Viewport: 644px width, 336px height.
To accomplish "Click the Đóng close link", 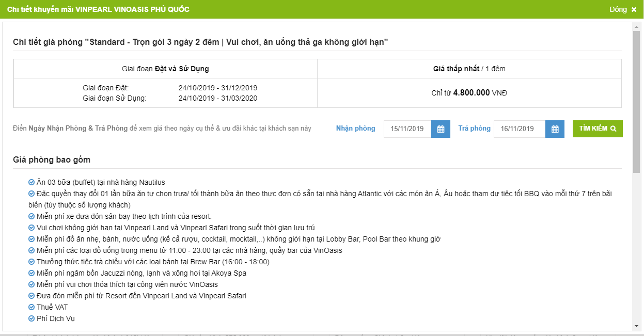I will 618,10.
